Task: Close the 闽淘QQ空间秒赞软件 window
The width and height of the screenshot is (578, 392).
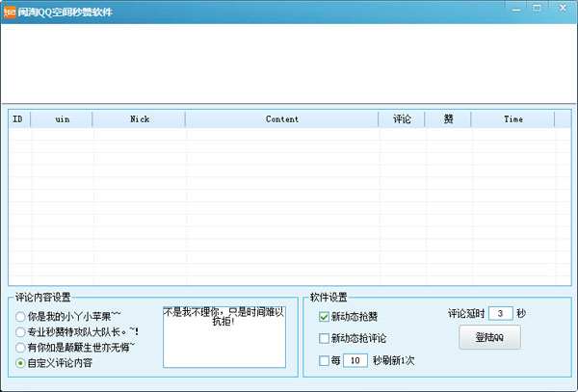Action: (563, 8)
